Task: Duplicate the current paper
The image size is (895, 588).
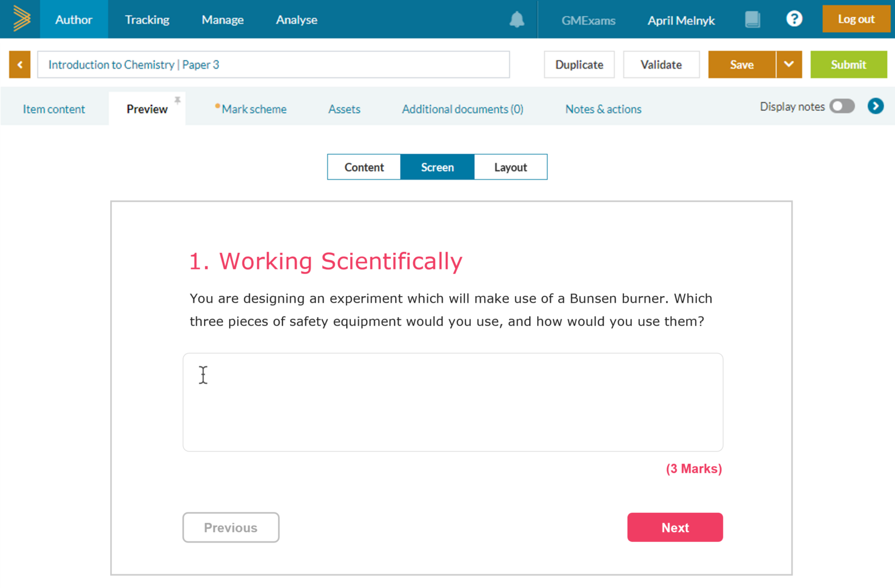Action: point(579,64)
